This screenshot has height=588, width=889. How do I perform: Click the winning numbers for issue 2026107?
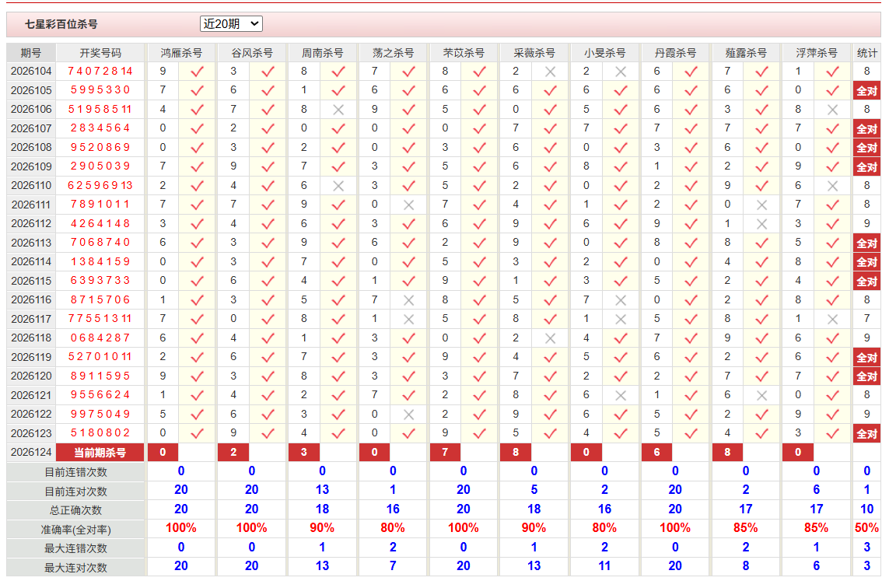tap(100, 128)
